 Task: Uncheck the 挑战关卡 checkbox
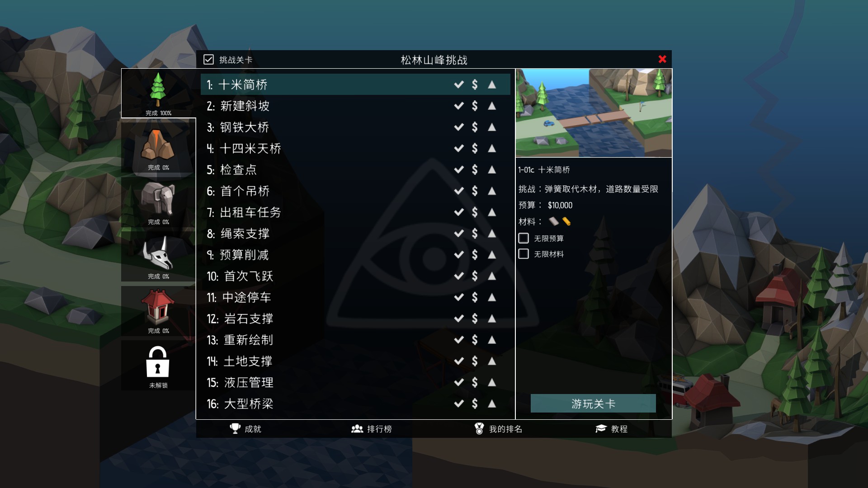[x=208, y=59]
